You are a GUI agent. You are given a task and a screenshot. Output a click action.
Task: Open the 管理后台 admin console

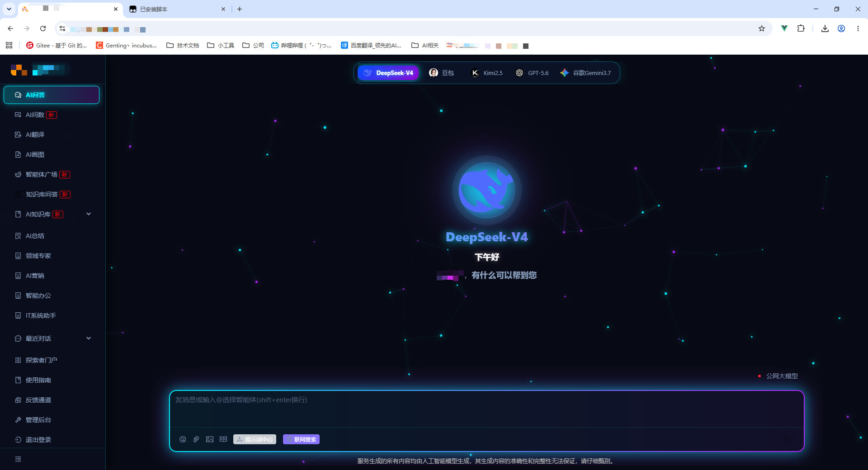coord(52,420)
